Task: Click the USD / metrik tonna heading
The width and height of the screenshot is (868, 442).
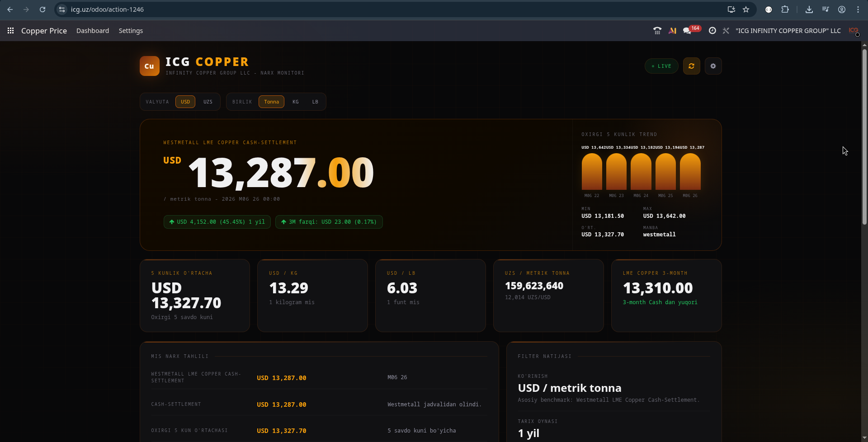Action: (x=570, y=388)
